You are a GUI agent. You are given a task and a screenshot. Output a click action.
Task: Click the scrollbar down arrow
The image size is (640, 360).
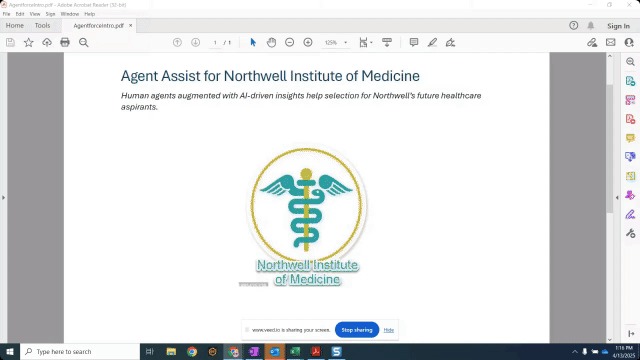(x=610, y=339)
